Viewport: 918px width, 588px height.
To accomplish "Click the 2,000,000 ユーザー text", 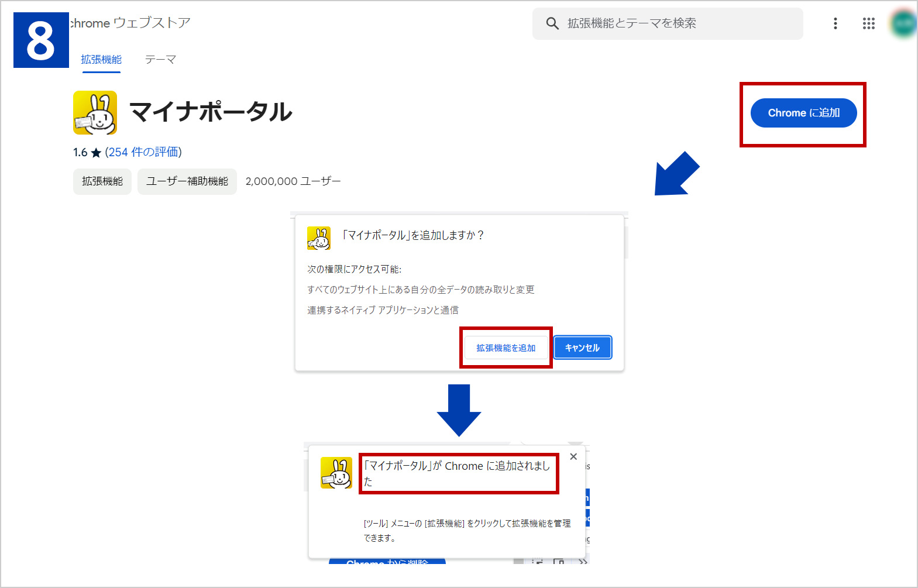I will click(x=293, y=181).
